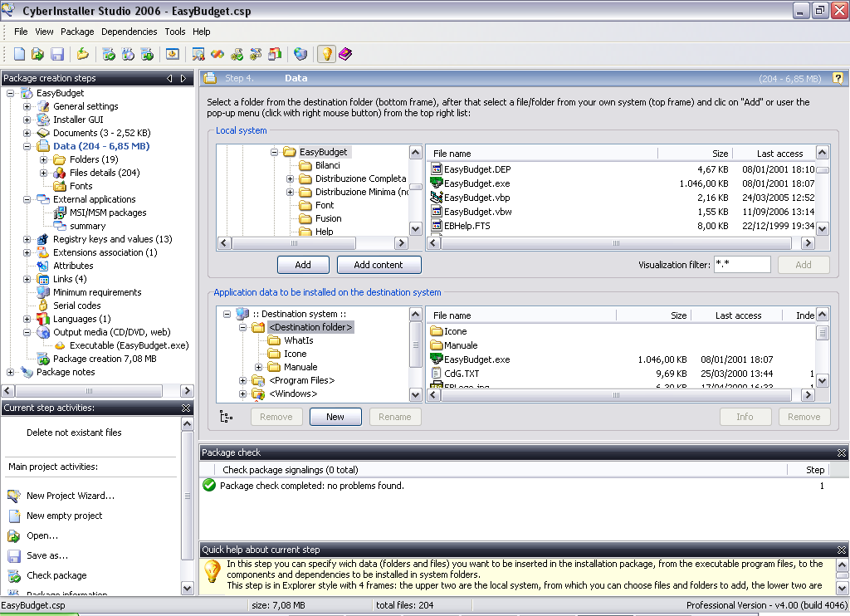Click the installer window preview toolbar icon
Viewport: 850px width, 616px height.
173,54
